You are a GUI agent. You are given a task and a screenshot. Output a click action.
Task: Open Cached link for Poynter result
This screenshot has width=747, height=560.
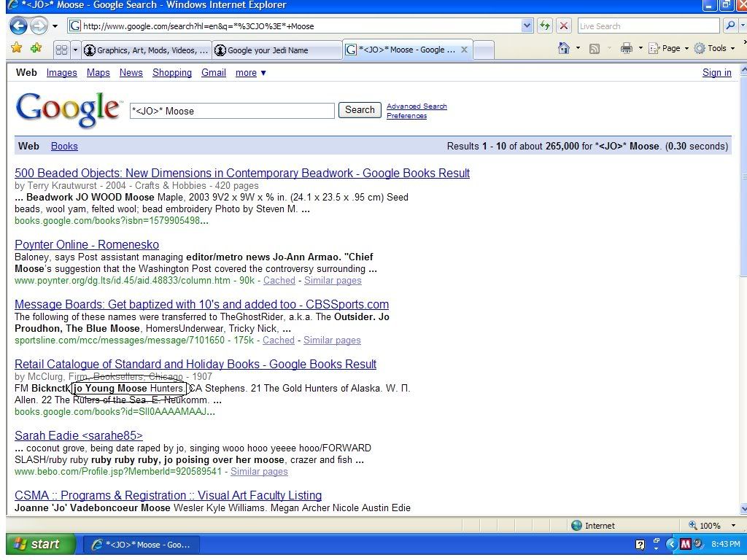[x=279, y=281]
